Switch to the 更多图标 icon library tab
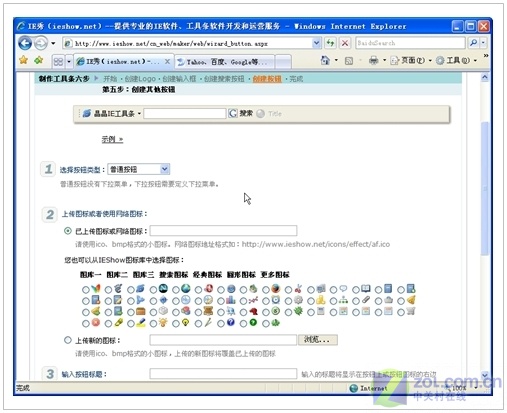The image size is (507, 413). pos(275,275)
